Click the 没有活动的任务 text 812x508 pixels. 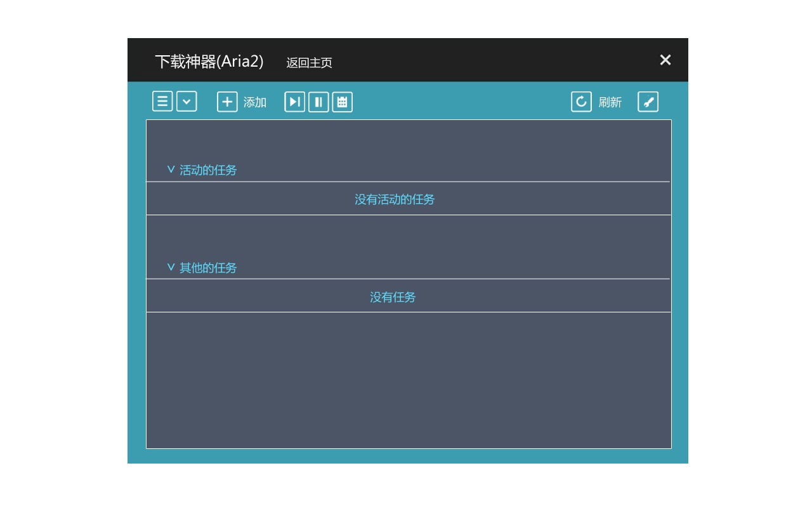point(395,199)
